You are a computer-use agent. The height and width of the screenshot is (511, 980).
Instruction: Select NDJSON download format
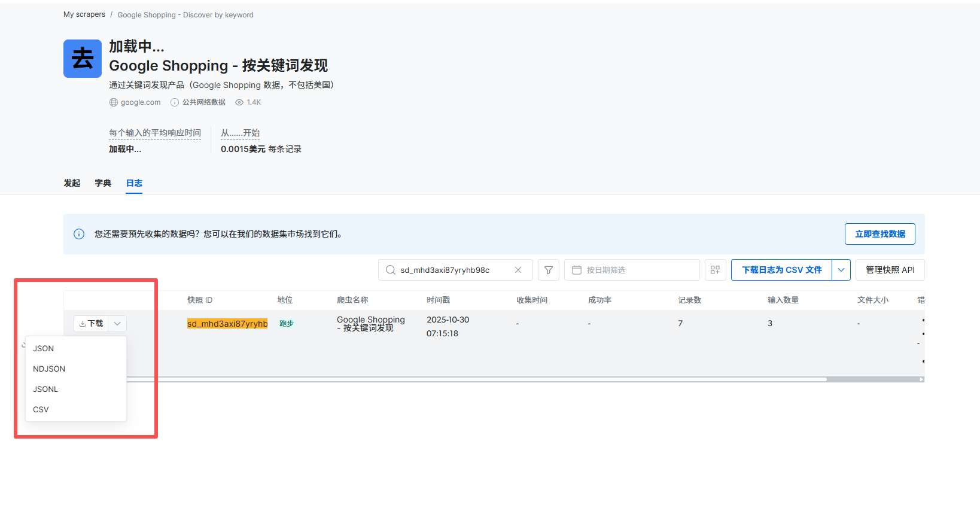tap(76, 369)
